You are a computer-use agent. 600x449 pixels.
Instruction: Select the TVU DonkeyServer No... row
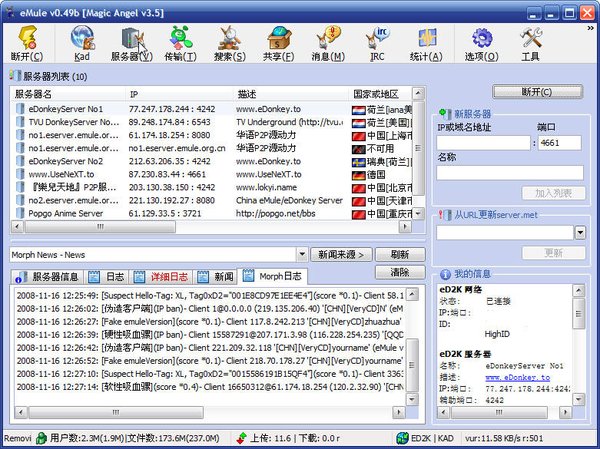(x=213, y=122)
